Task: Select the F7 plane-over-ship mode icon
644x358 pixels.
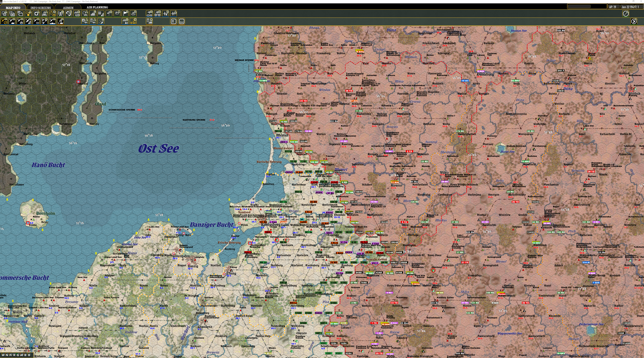Action: [x=52, y=22]
